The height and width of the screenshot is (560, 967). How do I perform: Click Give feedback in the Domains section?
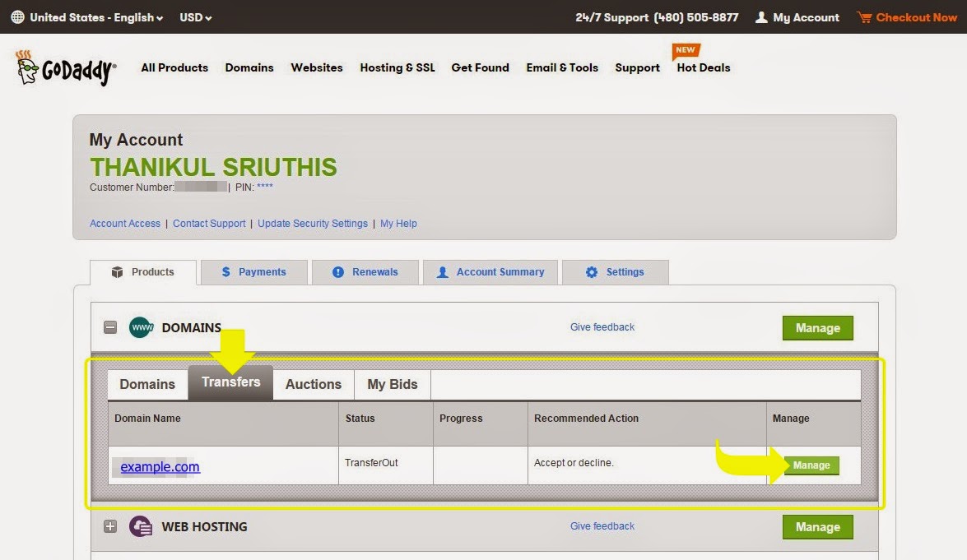point(602,327)
